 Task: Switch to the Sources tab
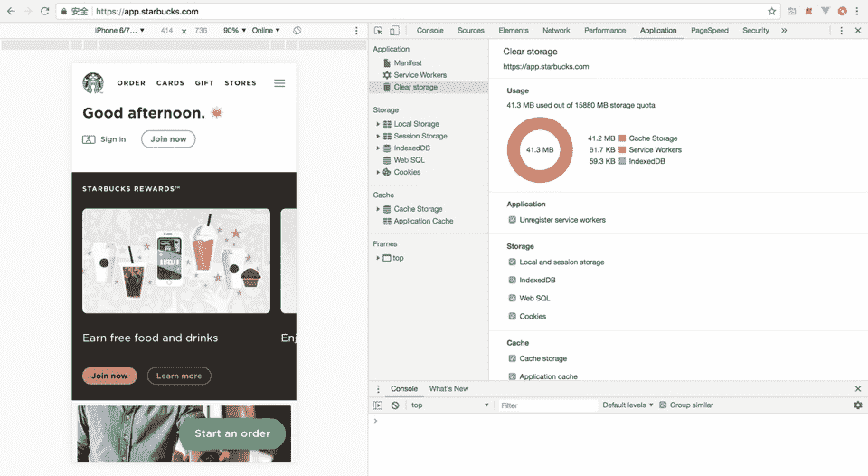tap(470, 31)
